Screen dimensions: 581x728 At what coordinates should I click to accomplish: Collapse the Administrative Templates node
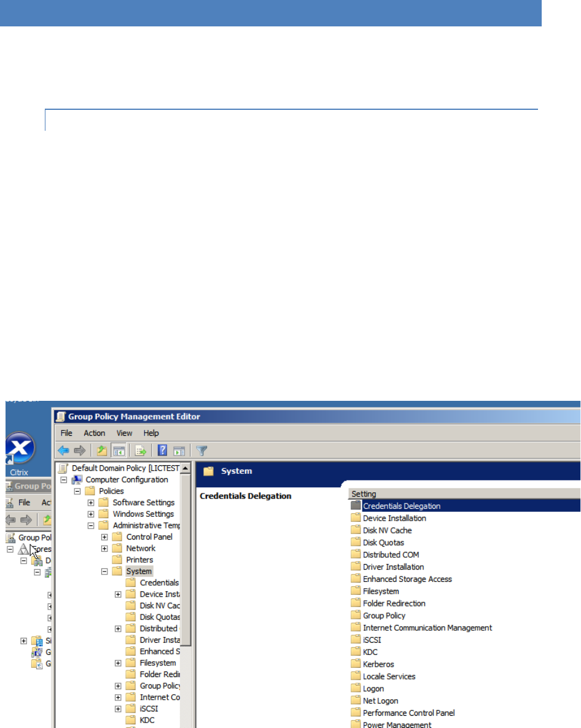[x=91, y=525]
